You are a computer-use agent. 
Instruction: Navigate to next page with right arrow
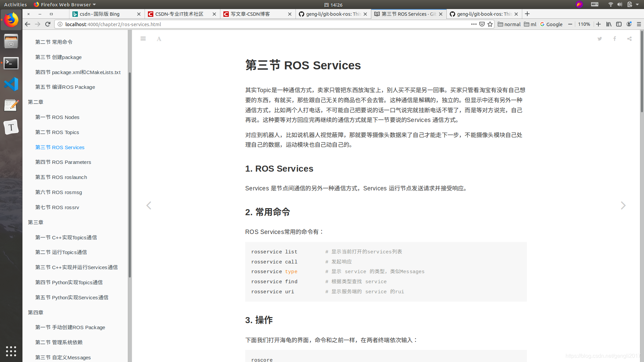click(x=623, y=205)
